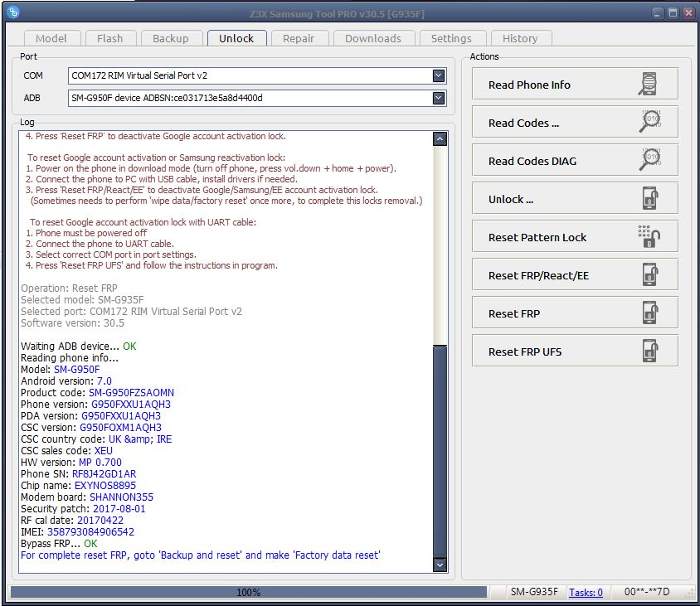This screenshot has height=606, width=700.
Task: Switch to the Repair tab
Action: [299, 38]
